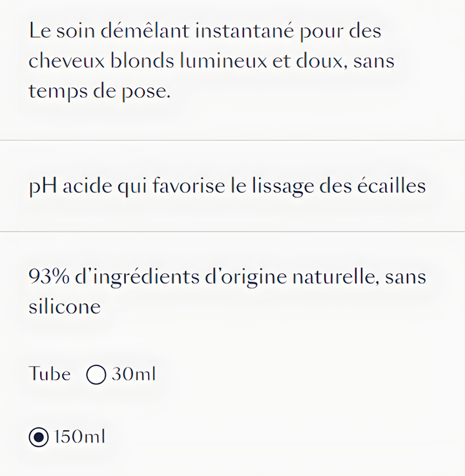Click the text 'd'ingrédients'
Viewport: 465px width, 476px height.
137,277
